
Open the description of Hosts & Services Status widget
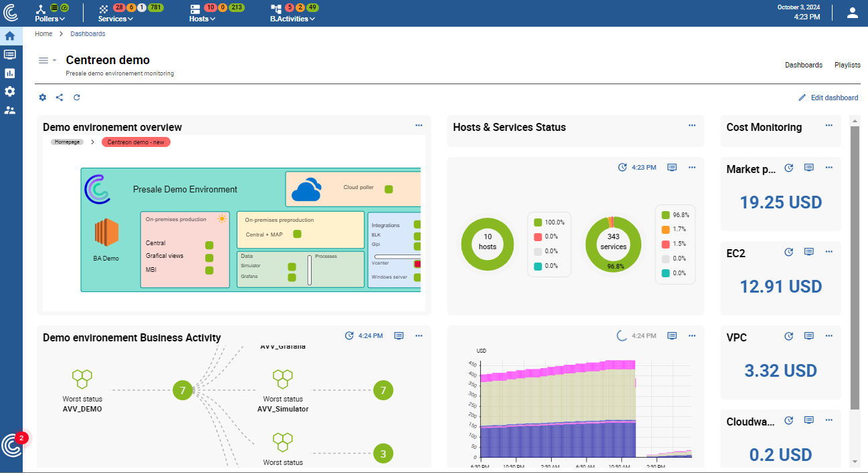[x=672, y=168]
